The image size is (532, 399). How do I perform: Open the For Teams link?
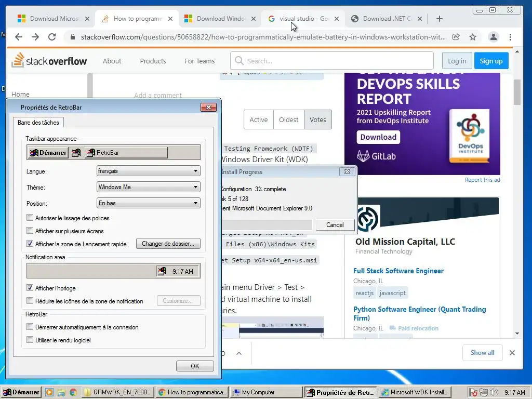coord(199,61)
